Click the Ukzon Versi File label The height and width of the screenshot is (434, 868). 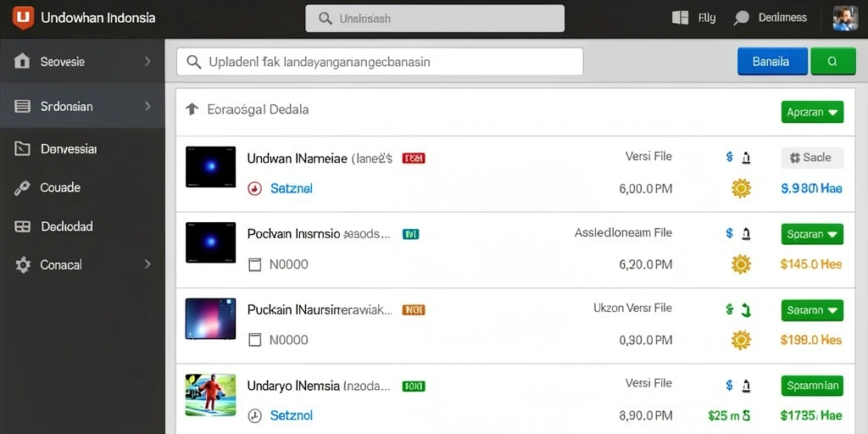point(632,308)
